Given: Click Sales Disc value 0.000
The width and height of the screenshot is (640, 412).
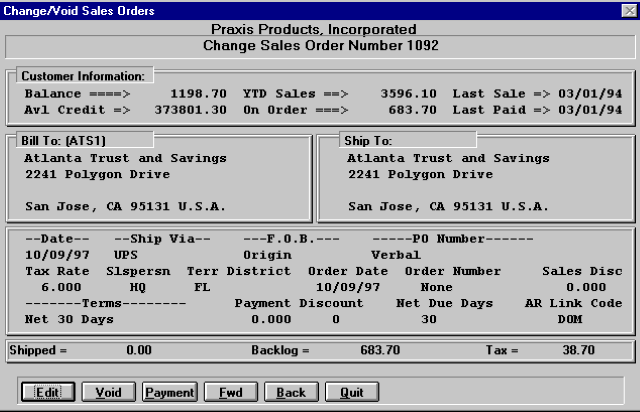Looking at the screenshot, I should (586, 287).
